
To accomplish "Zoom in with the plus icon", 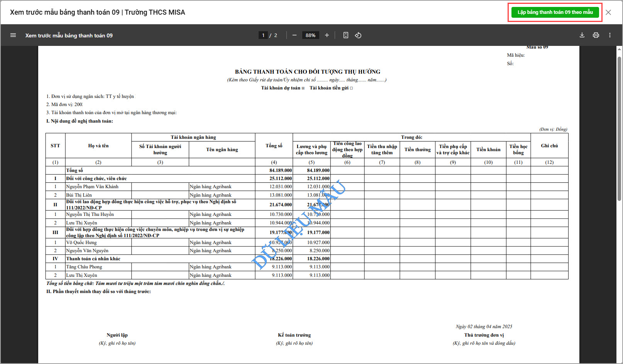I will click(x=327, y=35).
